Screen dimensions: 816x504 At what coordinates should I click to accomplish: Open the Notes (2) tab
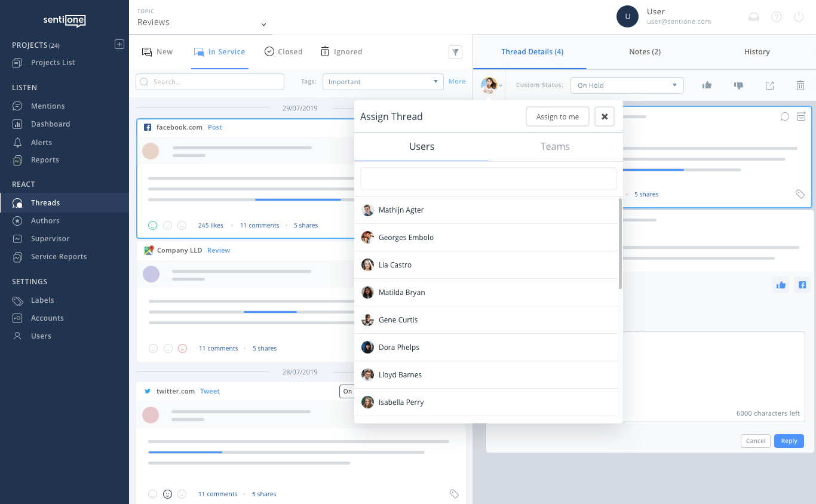(644, 52)
